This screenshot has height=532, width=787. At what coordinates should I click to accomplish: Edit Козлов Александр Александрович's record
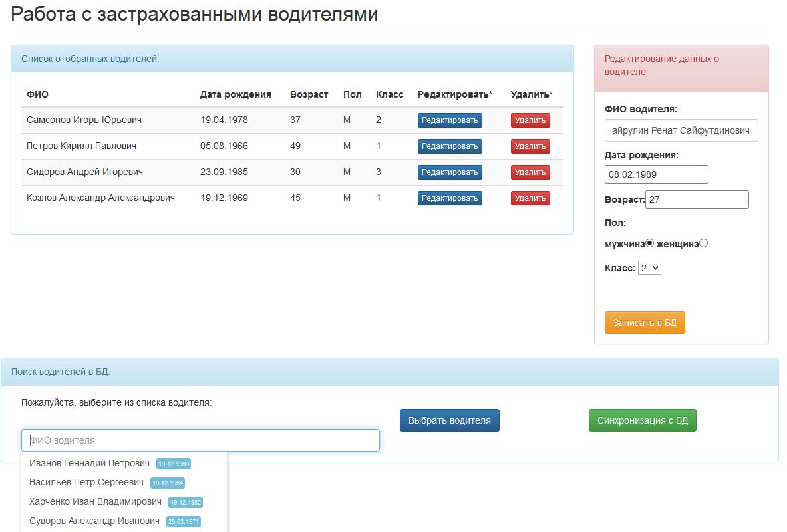coord(450,198)
